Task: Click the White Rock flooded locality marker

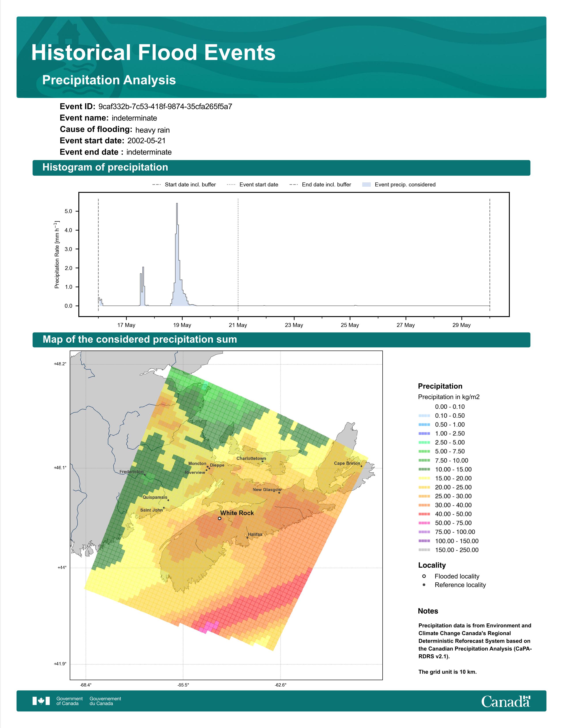Action: [x=219, y=518]
